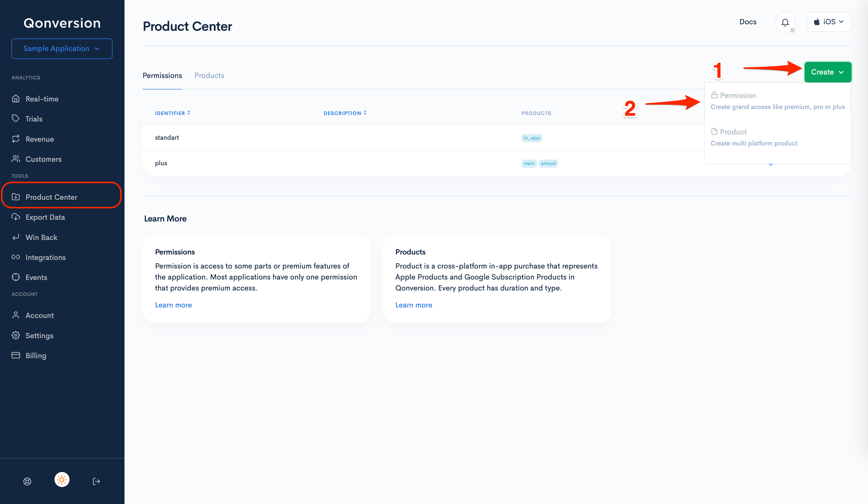Viewport: 868px width, 504px height.
Task: Switch to the Products tab
Action: (x=209, y=75)
